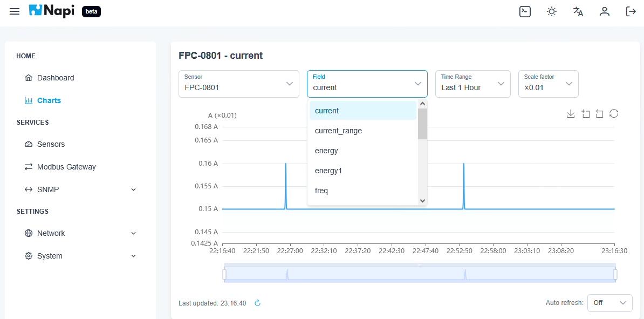
Task: Select current_range from Field list
Action: click(362, 131)
